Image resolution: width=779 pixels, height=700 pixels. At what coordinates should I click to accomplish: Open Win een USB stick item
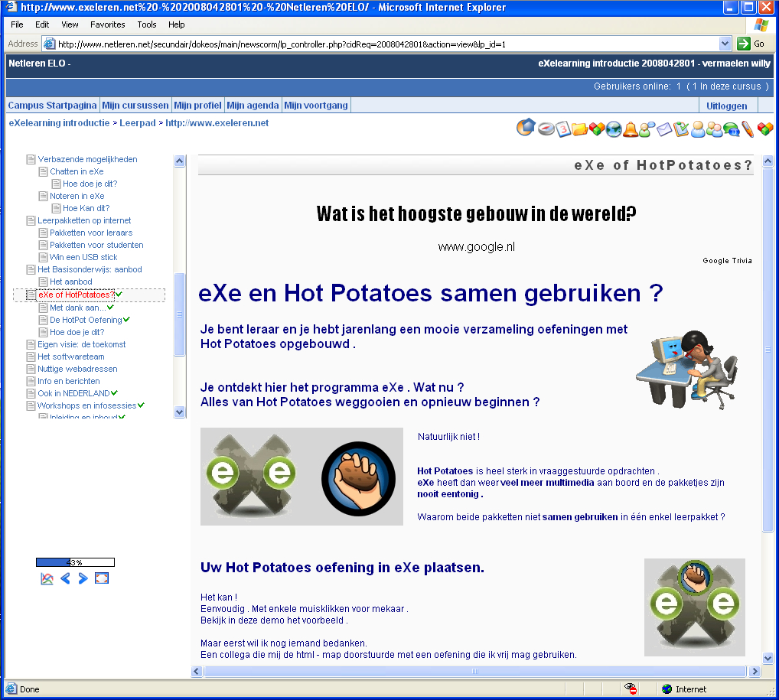pyautogui.click(x=83, y=257)
